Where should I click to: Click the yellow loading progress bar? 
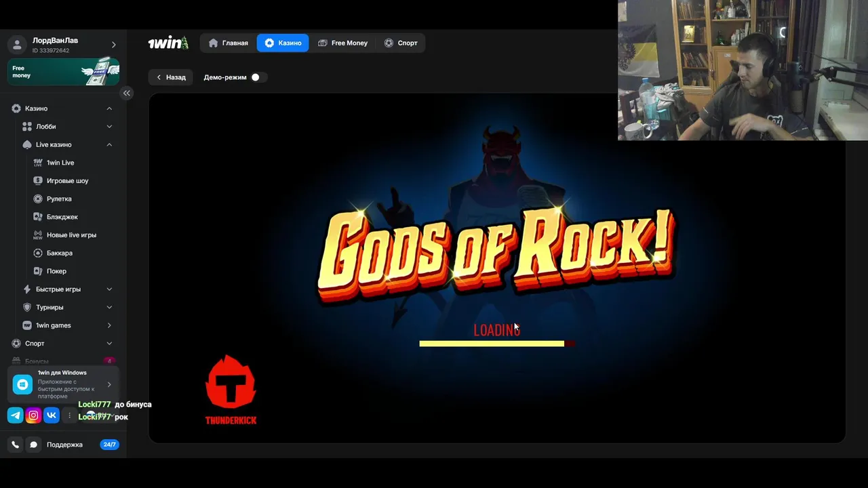(x=492, y=344)
